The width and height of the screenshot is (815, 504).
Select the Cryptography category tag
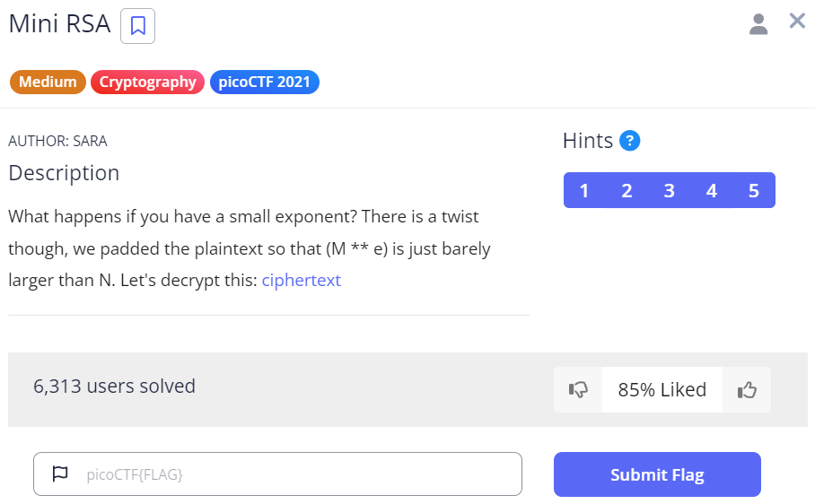pos(147,83)
